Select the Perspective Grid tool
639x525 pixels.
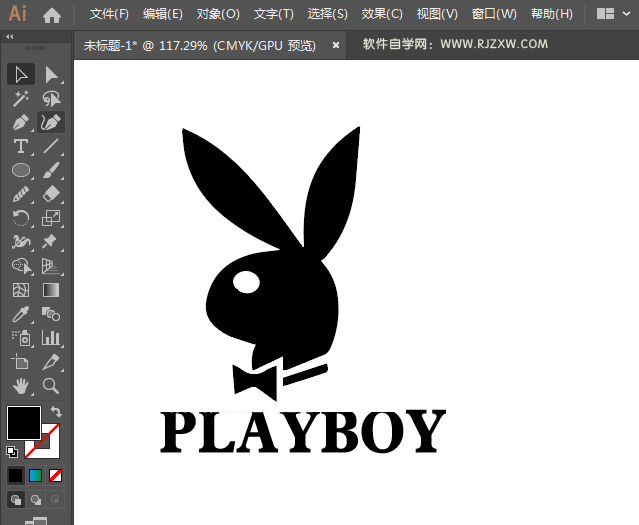click(x=51, y=266)
